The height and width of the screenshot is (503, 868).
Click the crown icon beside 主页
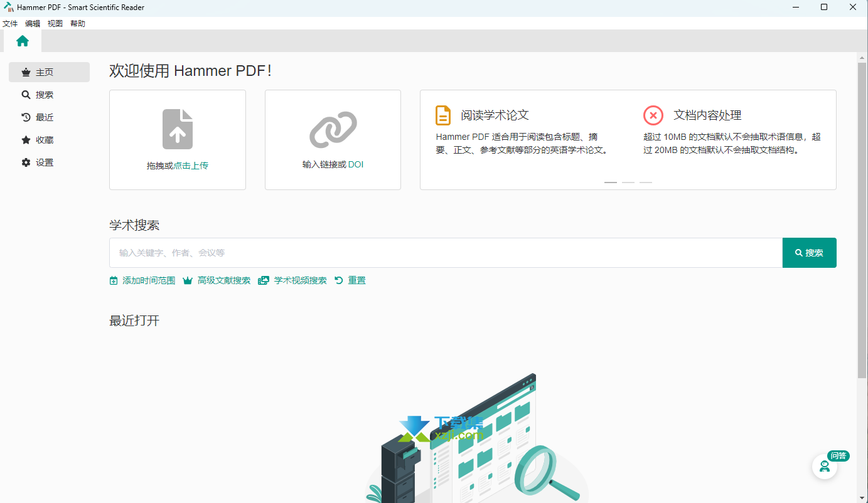[26, 72]
